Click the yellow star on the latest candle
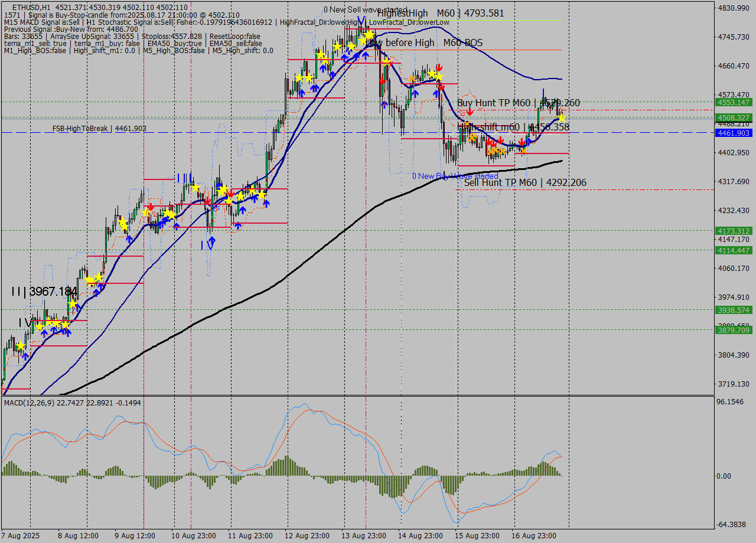Screen dimensions: 756x543 tap(562, 119)
